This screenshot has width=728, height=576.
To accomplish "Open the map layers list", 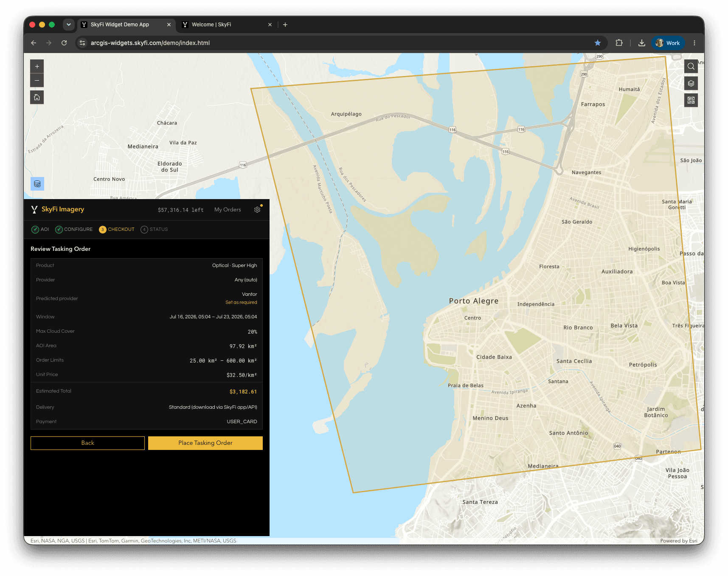I will (x=691, y=83).
